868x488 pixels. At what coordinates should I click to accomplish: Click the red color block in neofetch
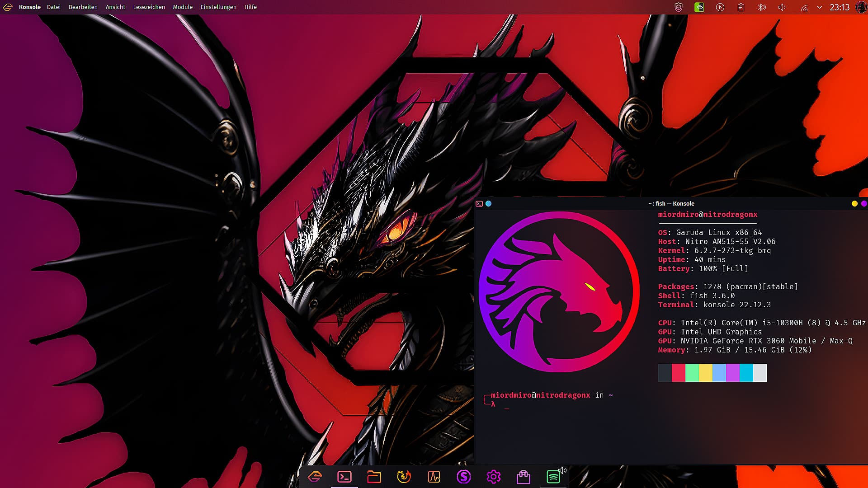(679, 373)
